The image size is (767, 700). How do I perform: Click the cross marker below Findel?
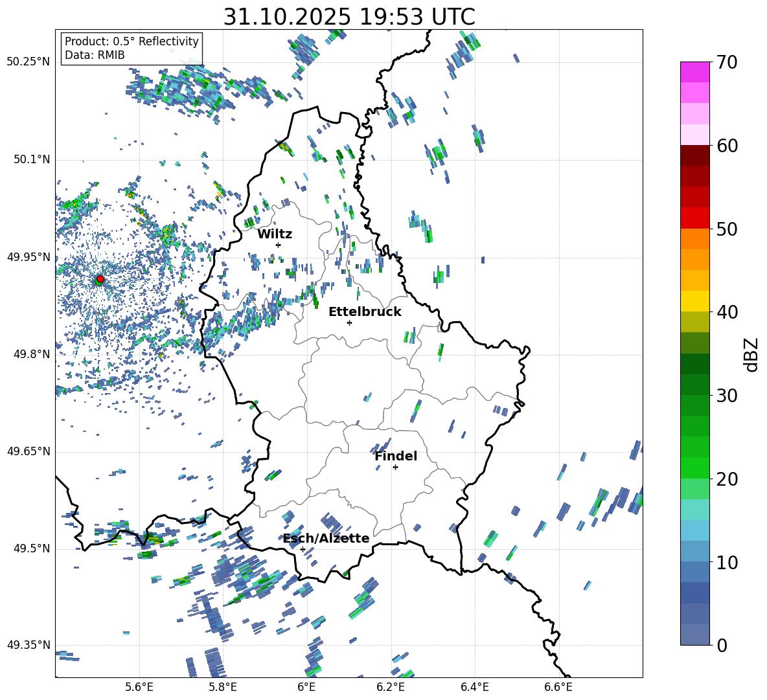click(395, 468)
